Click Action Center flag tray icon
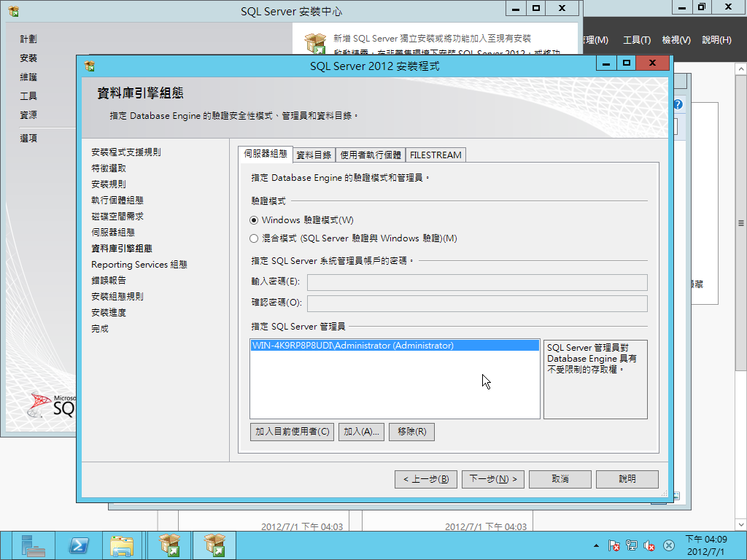Image resolution: width=747 pixels, height=560 pixels. (614, 545)
